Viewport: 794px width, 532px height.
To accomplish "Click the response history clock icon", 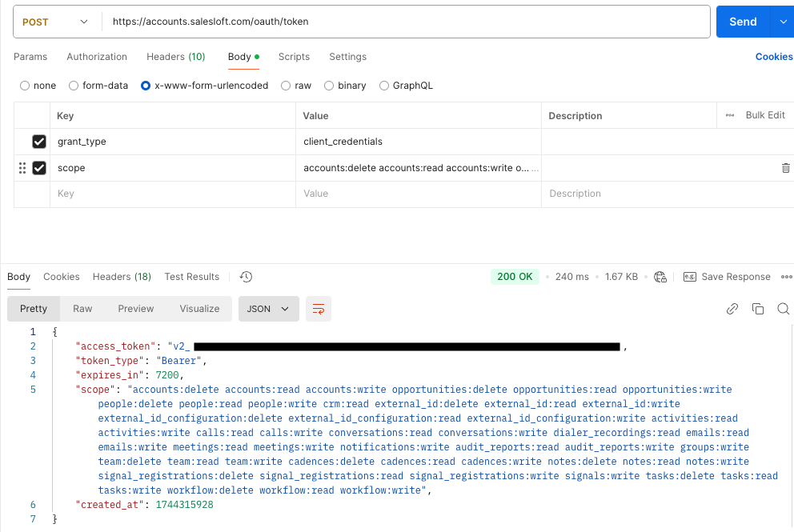I will pyautogui.click(x=246, y=277).
